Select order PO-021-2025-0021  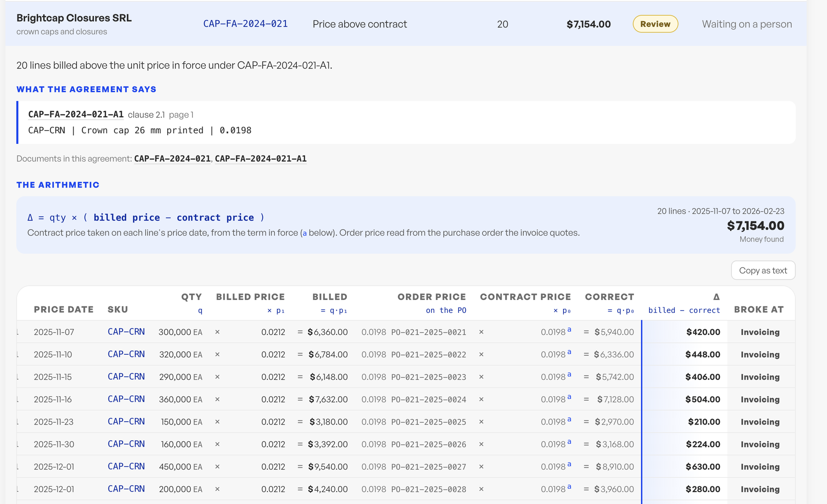(x=429, y=332)
